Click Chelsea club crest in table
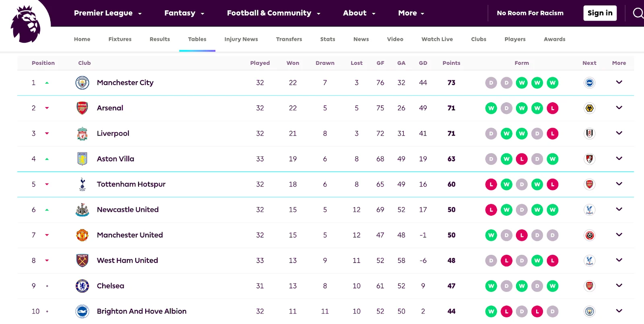Image resolution: width=644 pixels, height=324 pixels. pos(82,286)
